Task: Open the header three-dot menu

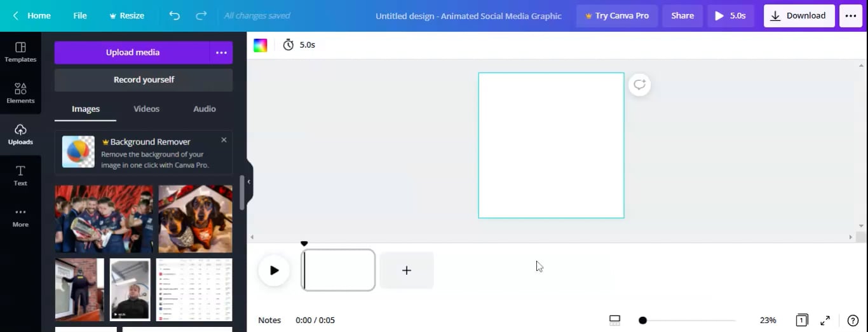Action: 851,16
